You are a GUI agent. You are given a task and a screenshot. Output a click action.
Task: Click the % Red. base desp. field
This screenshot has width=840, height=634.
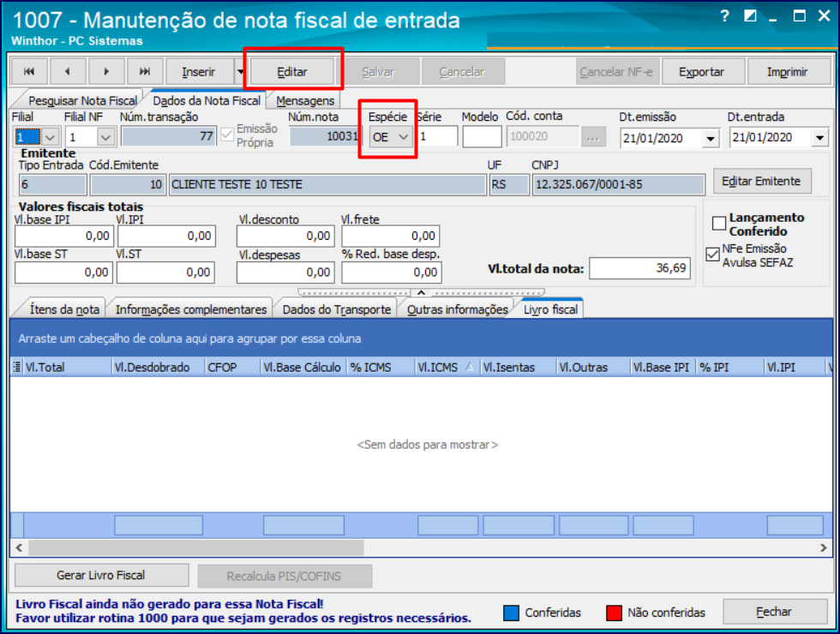coord(392,272)
